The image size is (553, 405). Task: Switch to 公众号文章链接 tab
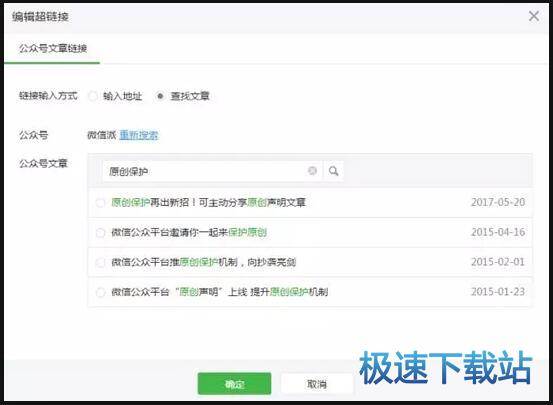click(x=53, y=48)
